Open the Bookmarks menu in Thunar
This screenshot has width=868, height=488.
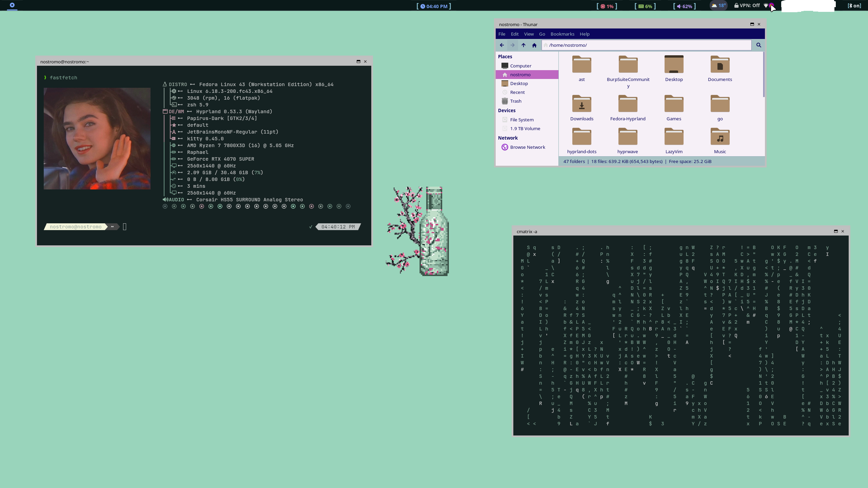(562, 34)
